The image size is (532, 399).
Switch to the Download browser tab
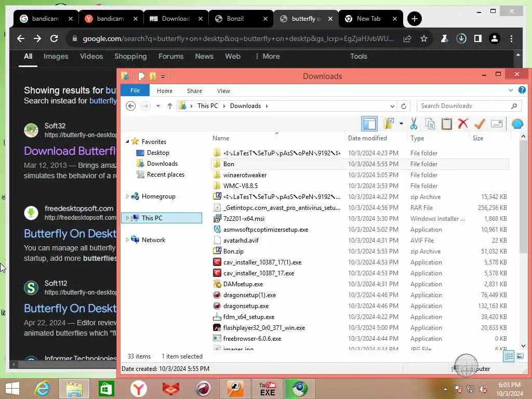tap(176, 19)
